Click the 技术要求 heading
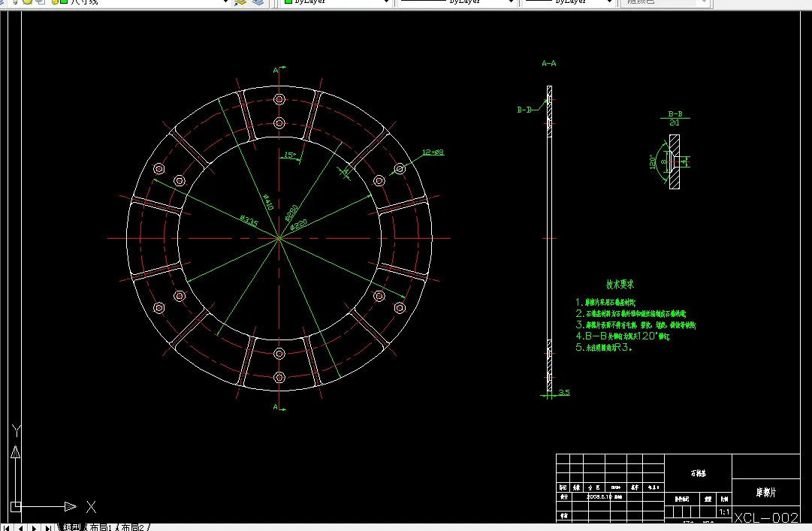 coord(620,285)
